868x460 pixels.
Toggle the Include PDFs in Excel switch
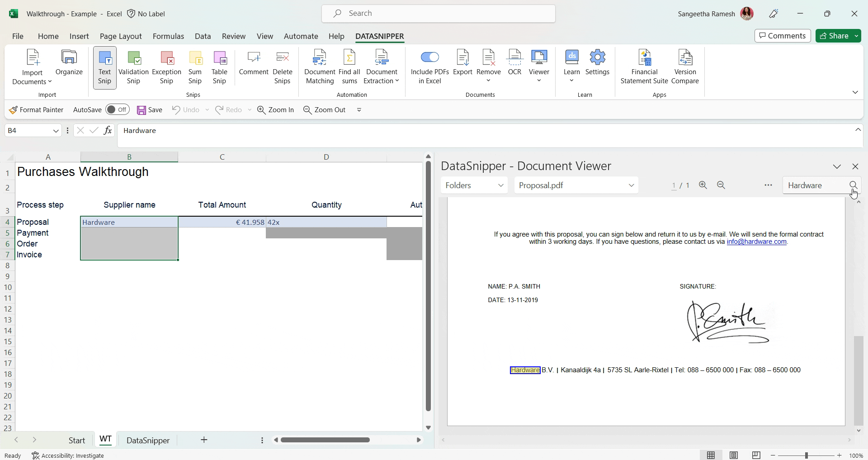[x=429, y=57]
